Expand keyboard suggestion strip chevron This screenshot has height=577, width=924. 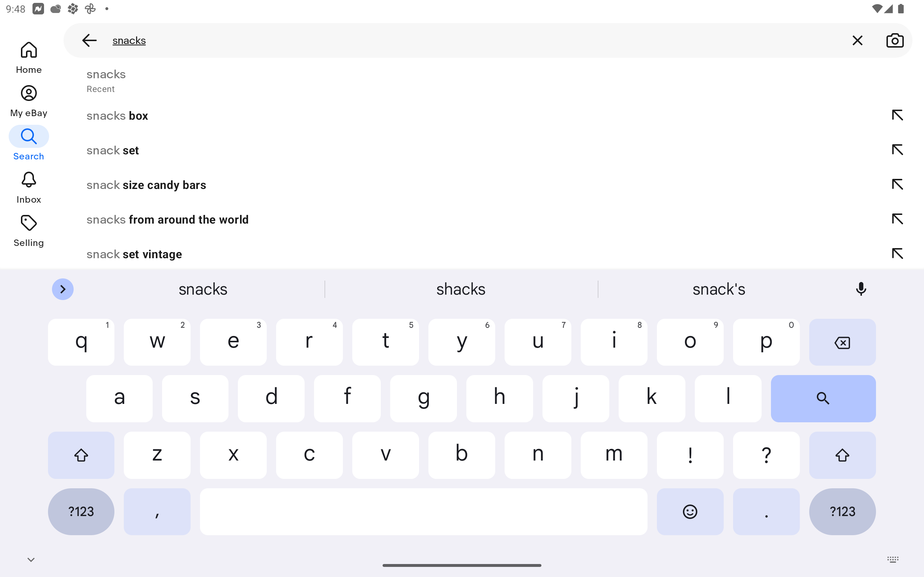pyautogui.click(x=62, y=289)
